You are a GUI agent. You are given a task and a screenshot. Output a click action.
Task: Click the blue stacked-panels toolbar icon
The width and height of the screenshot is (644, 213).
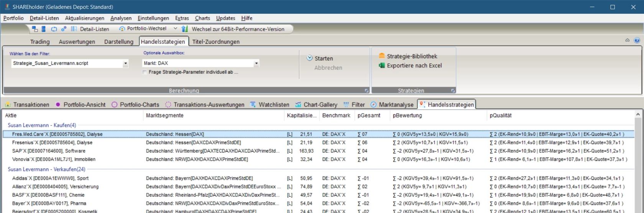tap(44, 29)
